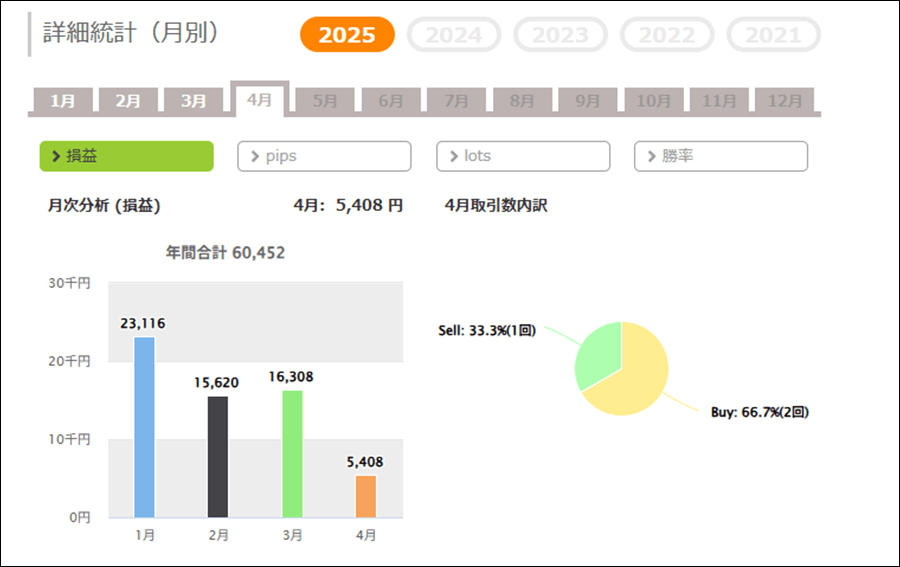Click the chevron icon beside pips
900x567 pixels.
click(255, 156)
